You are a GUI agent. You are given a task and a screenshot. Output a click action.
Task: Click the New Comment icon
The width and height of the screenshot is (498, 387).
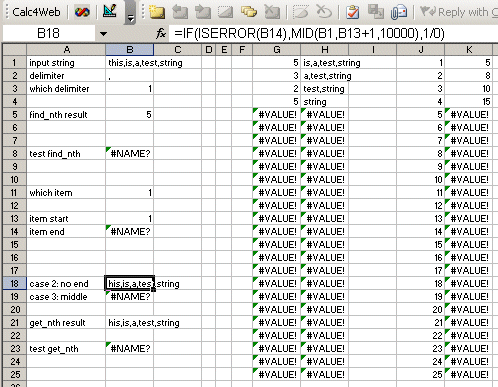click(157, 12)
